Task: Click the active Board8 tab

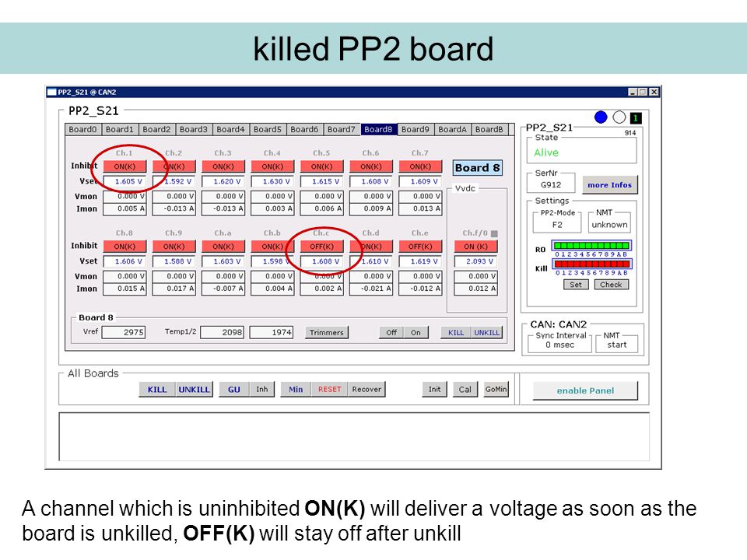Action: pyautogui.click(x=378, y=130)
